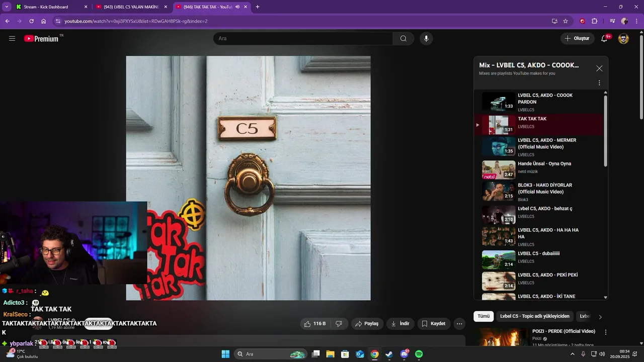Viewport: 644px width, 362px height.
Task: Like the video with thumbs up
Action: coord(315,324)
